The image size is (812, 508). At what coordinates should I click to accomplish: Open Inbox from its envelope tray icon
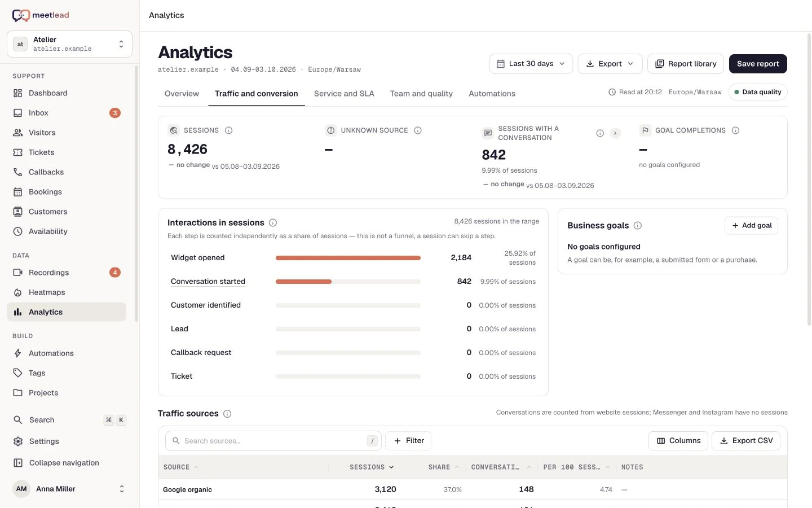point(18,113)
